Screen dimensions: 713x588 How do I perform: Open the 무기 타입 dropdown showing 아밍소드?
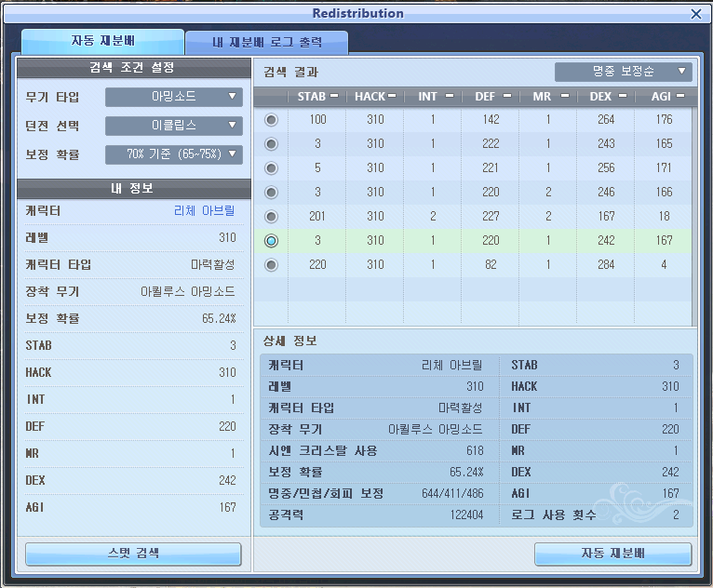(x=174, y=97)
